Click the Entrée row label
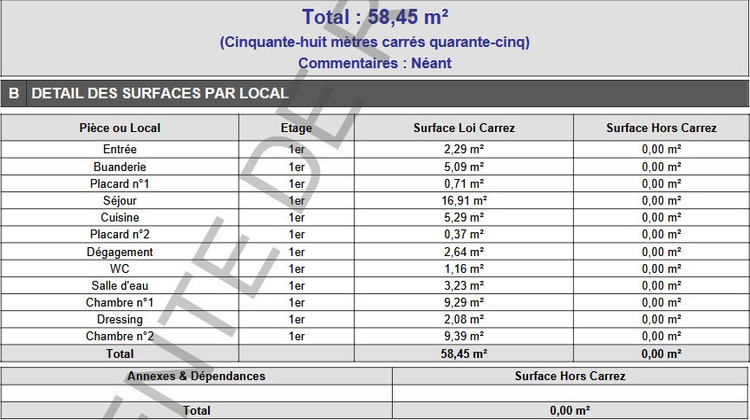750x420 pixels. coord(120,150)
